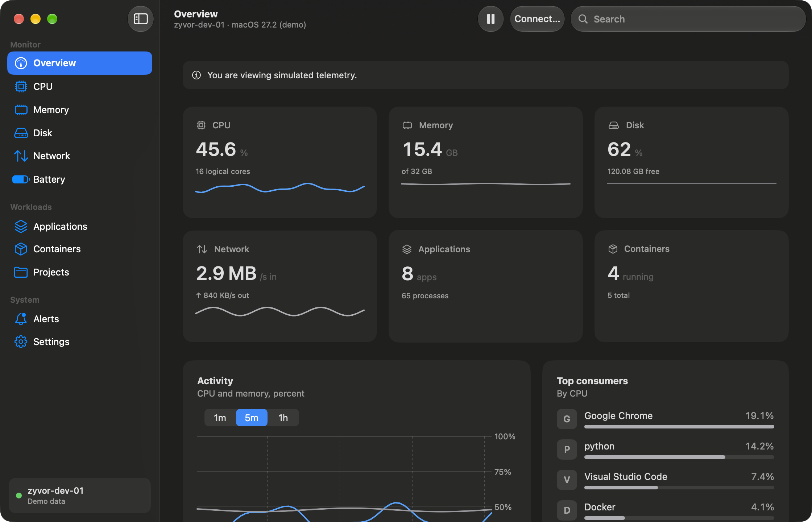
Task: Open Alerts under System
Action: click(x=80, y=319)
